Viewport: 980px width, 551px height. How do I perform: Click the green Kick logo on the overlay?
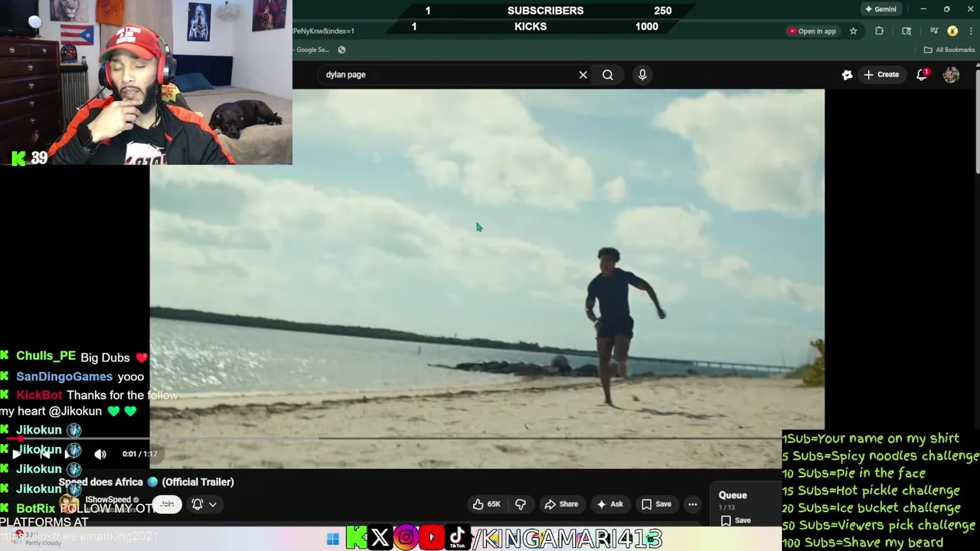point(355,538)
